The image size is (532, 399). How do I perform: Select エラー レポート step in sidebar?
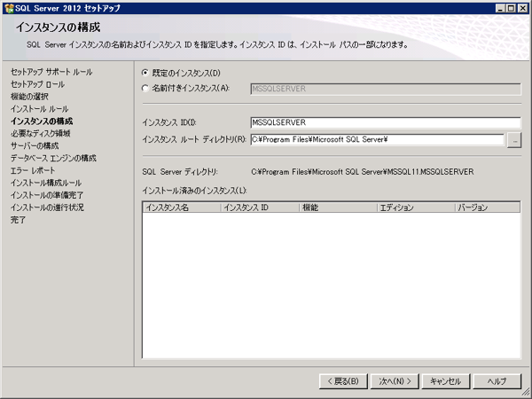[x=33, y=170]
